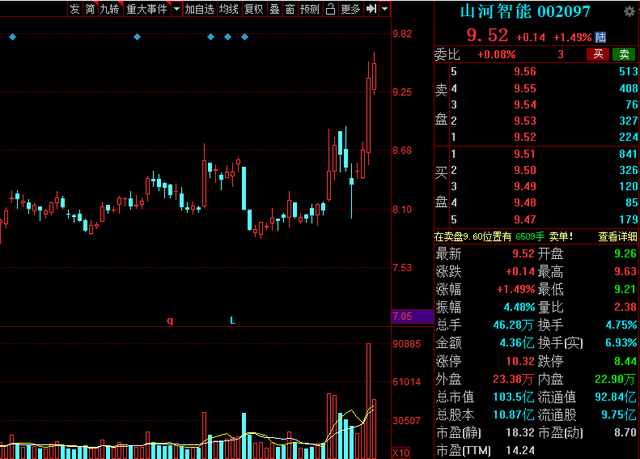The width and height of the screenshot is (640, 459).
Task: Click the cyan L marker on chart
Action: [233, 321]
